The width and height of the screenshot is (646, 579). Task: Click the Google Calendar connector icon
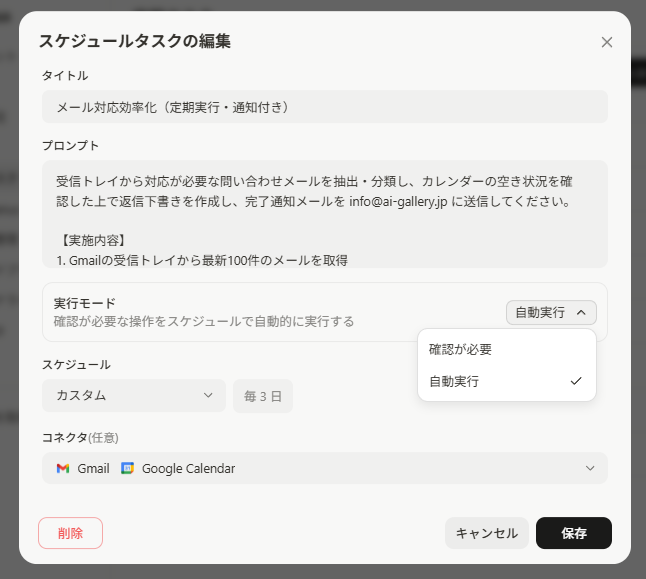click(x=127, y=468)
